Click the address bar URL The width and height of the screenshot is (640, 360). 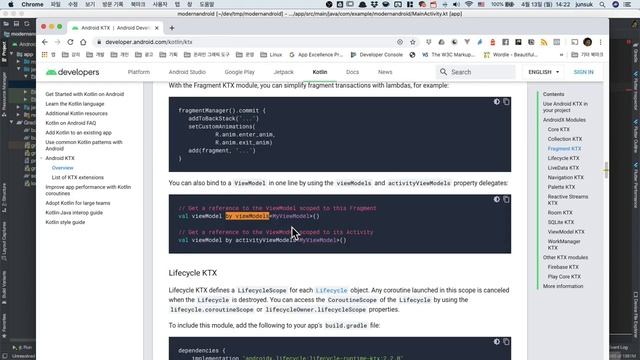pyautogui.click(x=149, y=42)
